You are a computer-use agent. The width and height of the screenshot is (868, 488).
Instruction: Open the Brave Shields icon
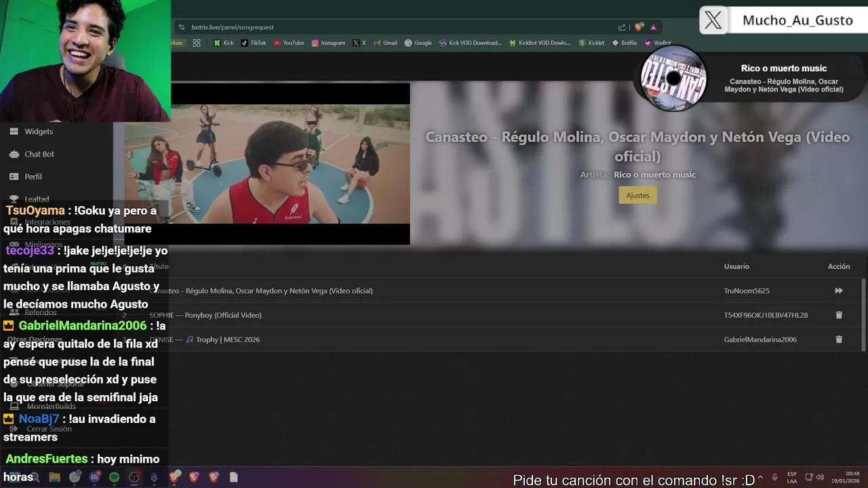[x=638, y=27]
